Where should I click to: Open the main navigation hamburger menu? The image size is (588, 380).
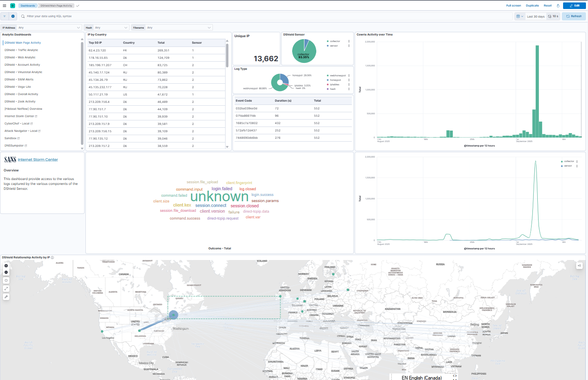click(x=4, y=6)
